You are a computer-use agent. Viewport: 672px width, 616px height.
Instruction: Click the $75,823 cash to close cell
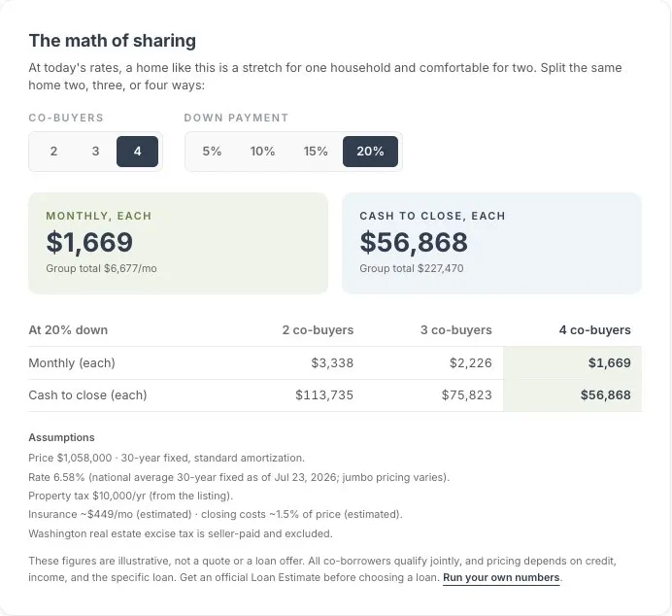pyautogui.click(x=467, y=394)
